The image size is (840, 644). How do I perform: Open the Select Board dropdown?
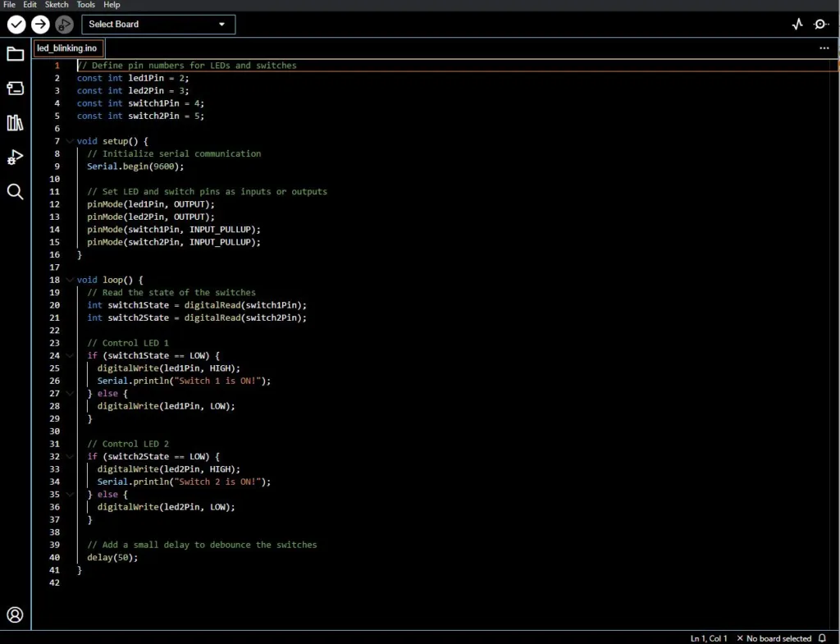click(158, 24)
